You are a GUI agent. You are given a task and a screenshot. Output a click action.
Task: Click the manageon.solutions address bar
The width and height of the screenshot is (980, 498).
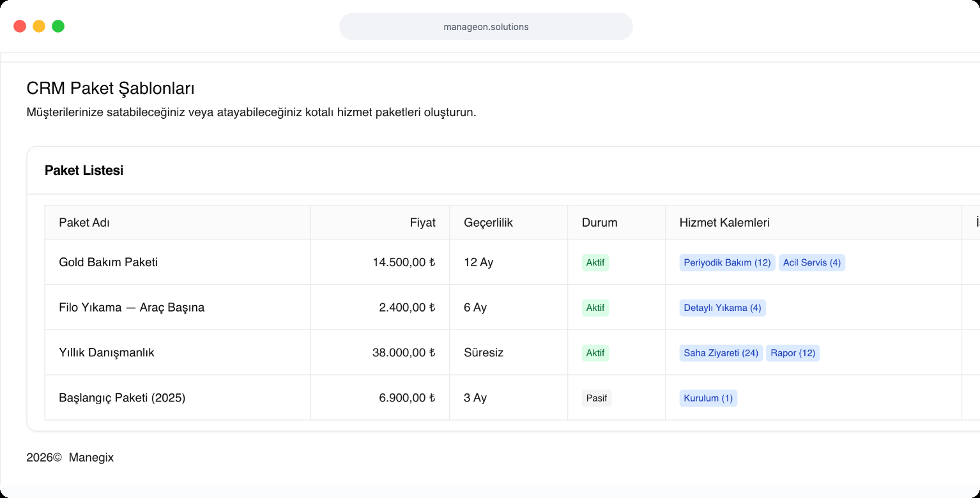(x=486, y=27)
